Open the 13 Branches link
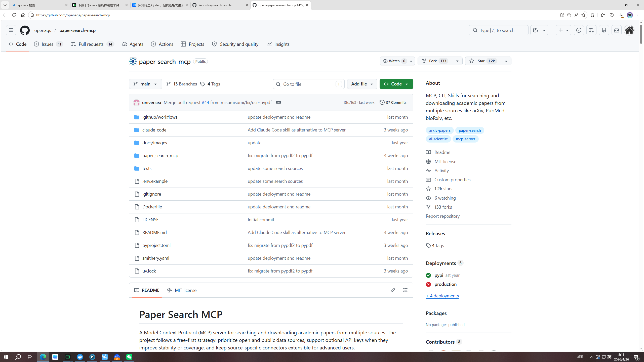The image size is (644, 362). 182,84
